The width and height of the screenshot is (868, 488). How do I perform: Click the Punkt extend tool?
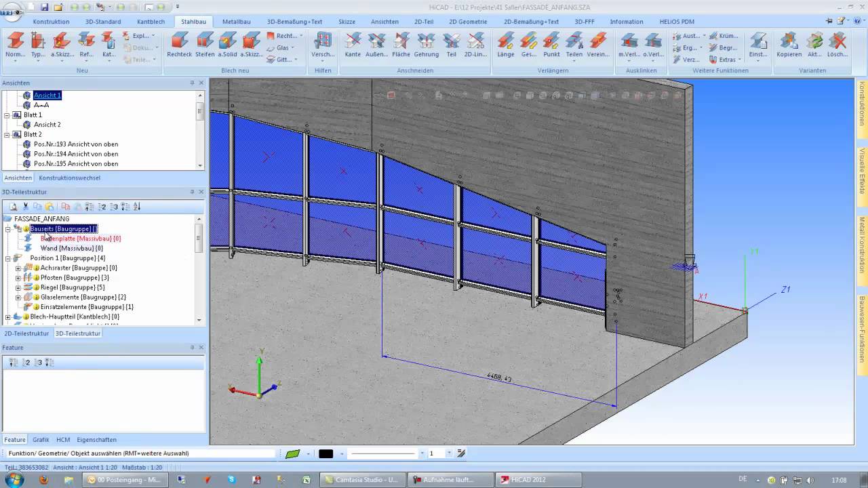551,45
